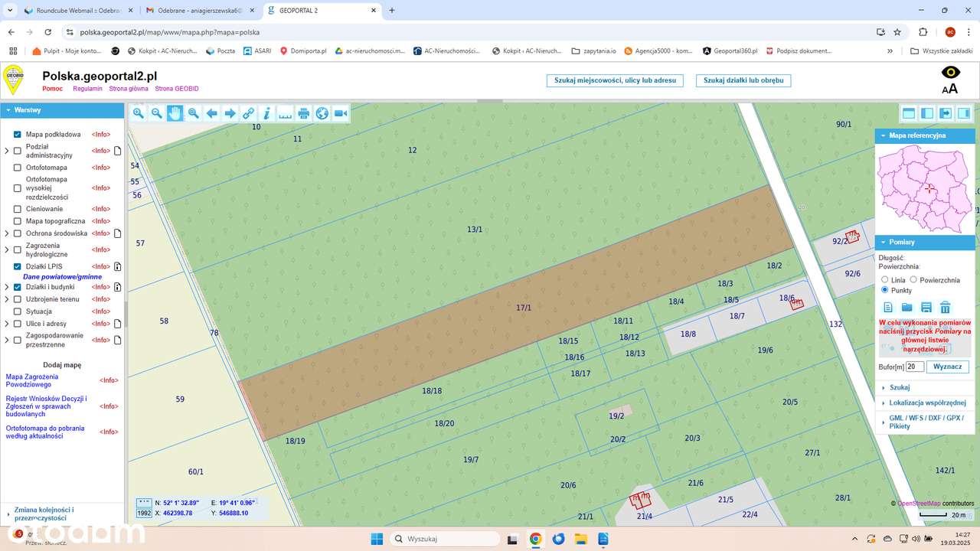This screenshot has width=980, height=551.
Task: Expand the Zagrożenia hydrologiczne layer group
Action: [7, 249]
